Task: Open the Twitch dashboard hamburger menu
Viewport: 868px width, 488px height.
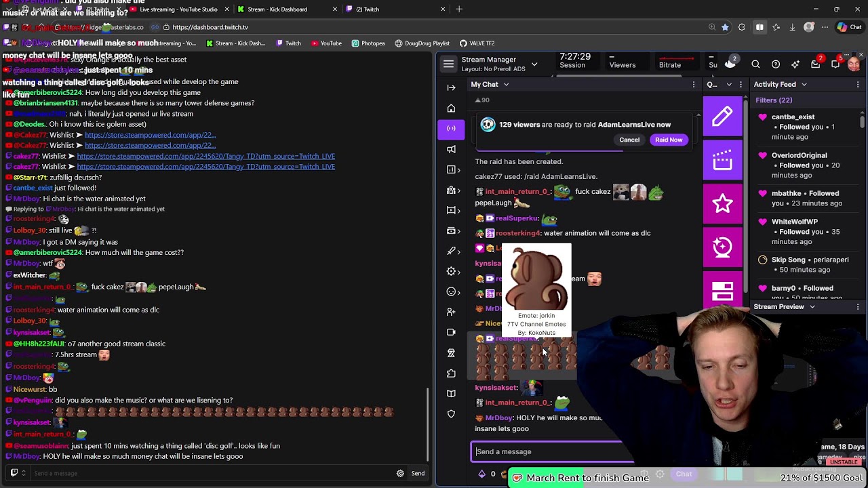Action: pyautogui.click(x=448, y=64)
